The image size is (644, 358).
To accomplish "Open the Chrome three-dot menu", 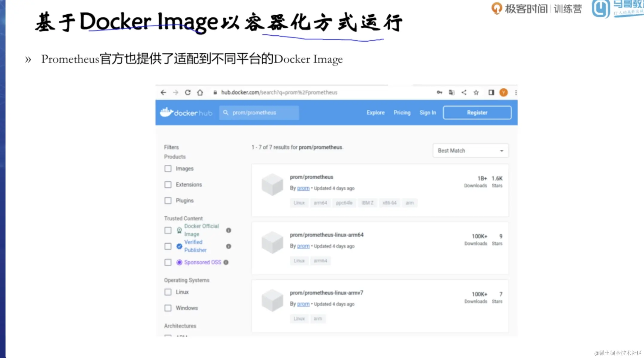I will 516,92.
